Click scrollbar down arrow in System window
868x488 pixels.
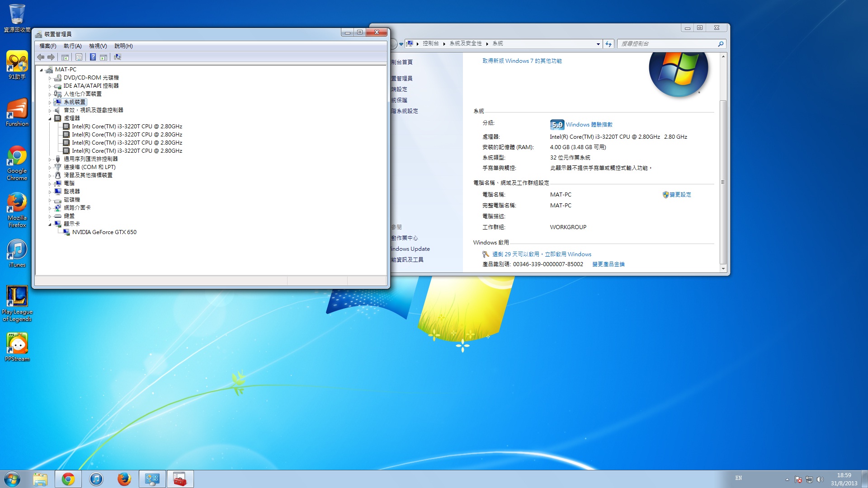click(723, 268)
